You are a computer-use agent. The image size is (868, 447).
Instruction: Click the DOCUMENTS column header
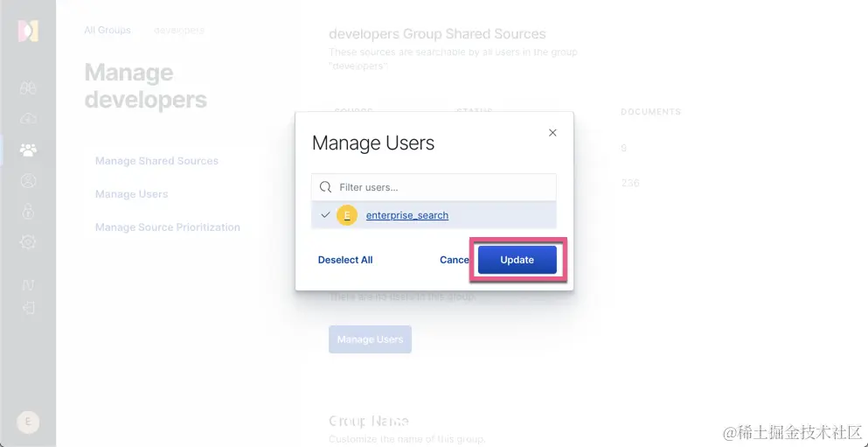click(650, 112)
